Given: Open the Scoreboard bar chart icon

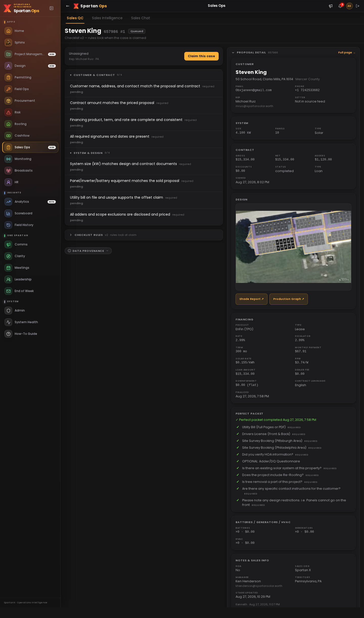Looking at the screenshot, I should tap(8, 213).
